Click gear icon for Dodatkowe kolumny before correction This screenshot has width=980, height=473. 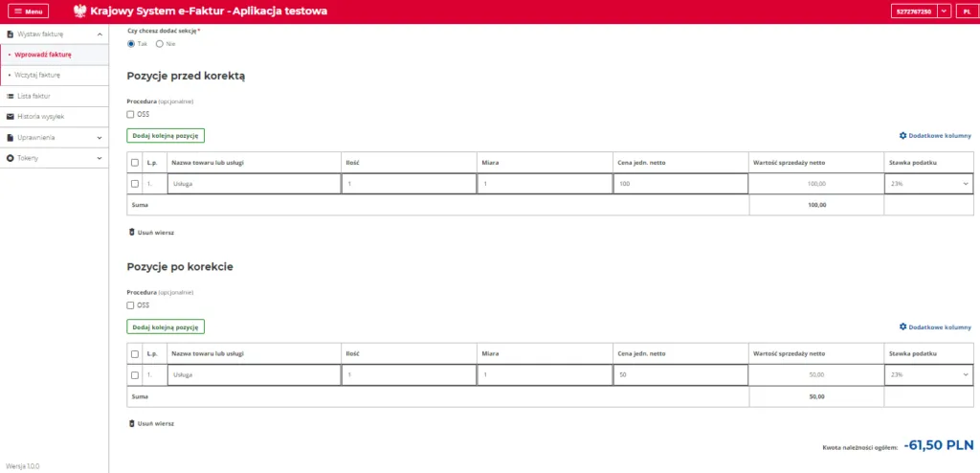click(x=902, y=136)
